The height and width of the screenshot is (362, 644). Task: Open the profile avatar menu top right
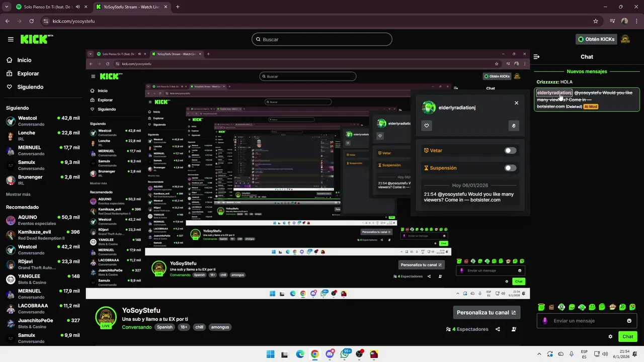click(625, 39)
